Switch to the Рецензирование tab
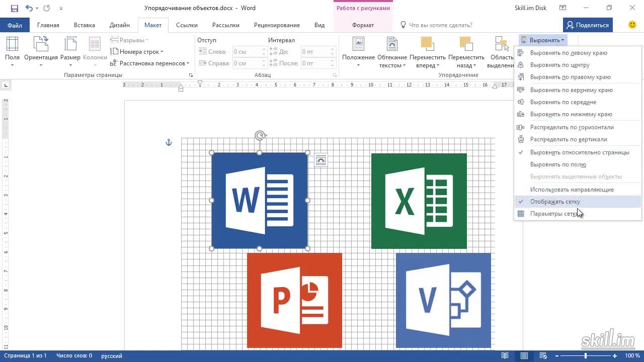Screen dimensions: 644x362 [277, 25]
